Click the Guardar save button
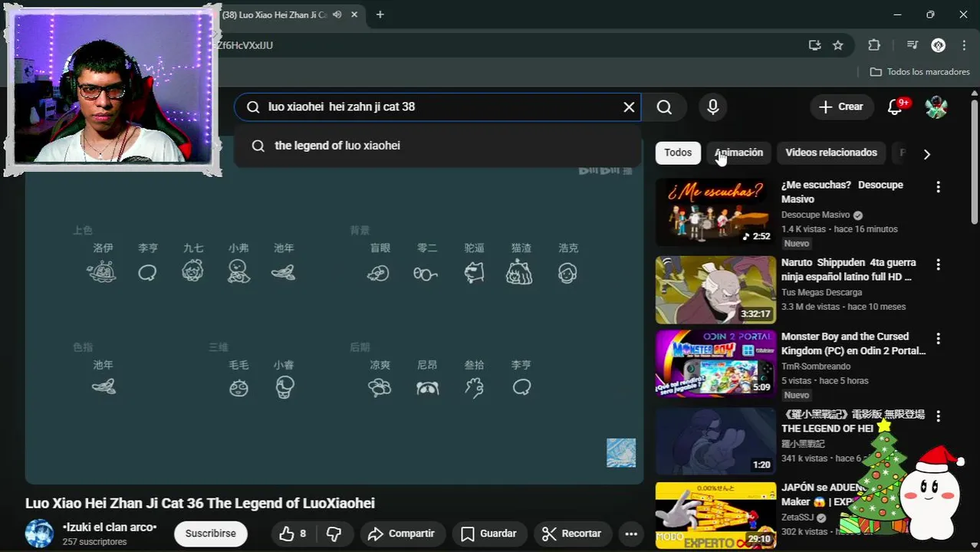This screenshot has width=980, height=552. 488,534
